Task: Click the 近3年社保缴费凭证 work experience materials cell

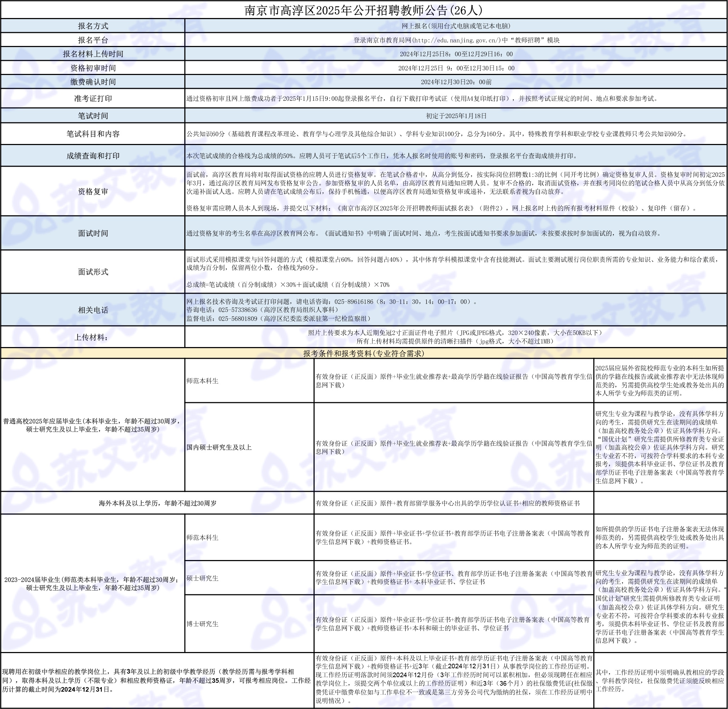Action: 454,680
